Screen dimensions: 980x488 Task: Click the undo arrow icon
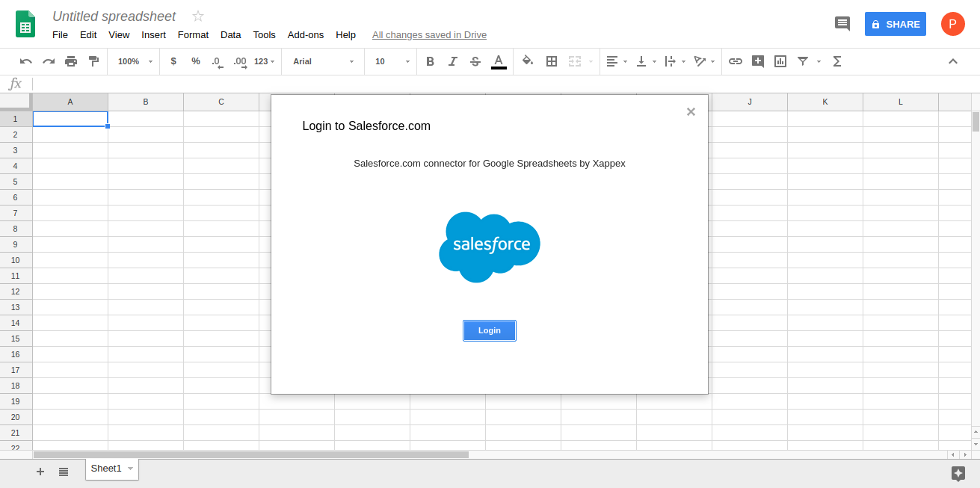(26, 61)
